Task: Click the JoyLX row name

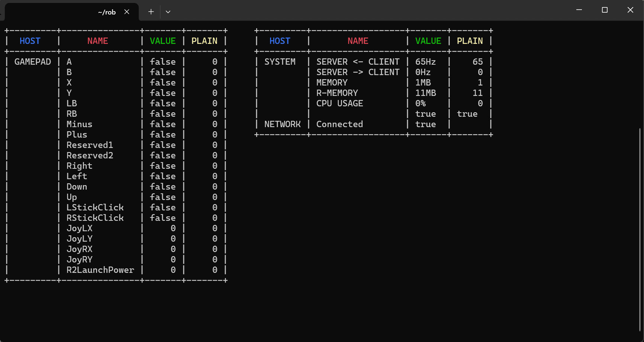Action: click(x=79, y=228)
